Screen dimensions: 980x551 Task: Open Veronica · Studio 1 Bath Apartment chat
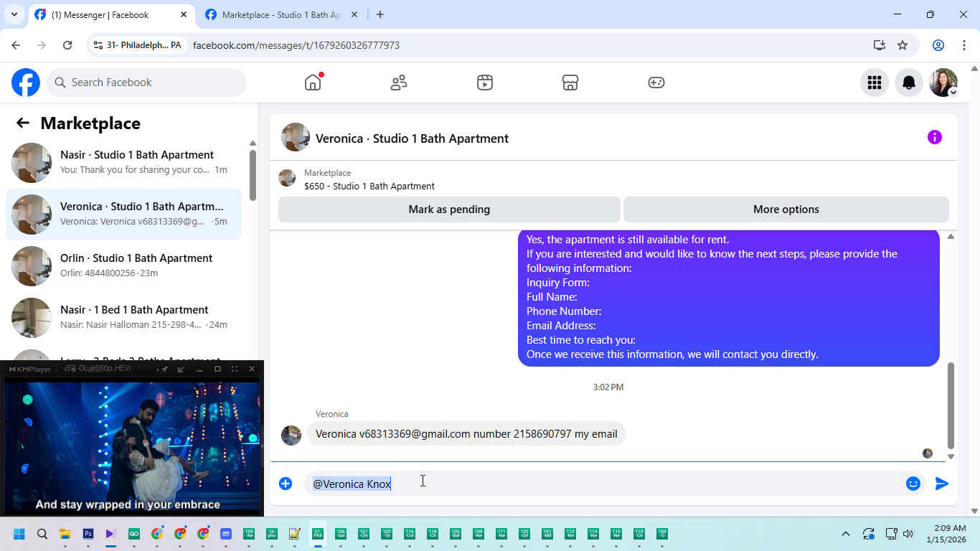[123, 214]
